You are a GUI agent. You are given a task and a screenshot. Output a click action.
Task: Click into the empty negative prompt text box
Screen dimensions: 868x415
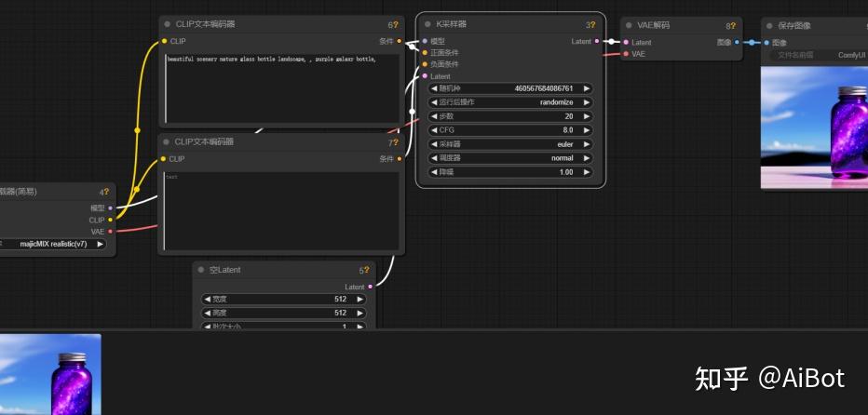pyautogui.click(x=281, y=211)
